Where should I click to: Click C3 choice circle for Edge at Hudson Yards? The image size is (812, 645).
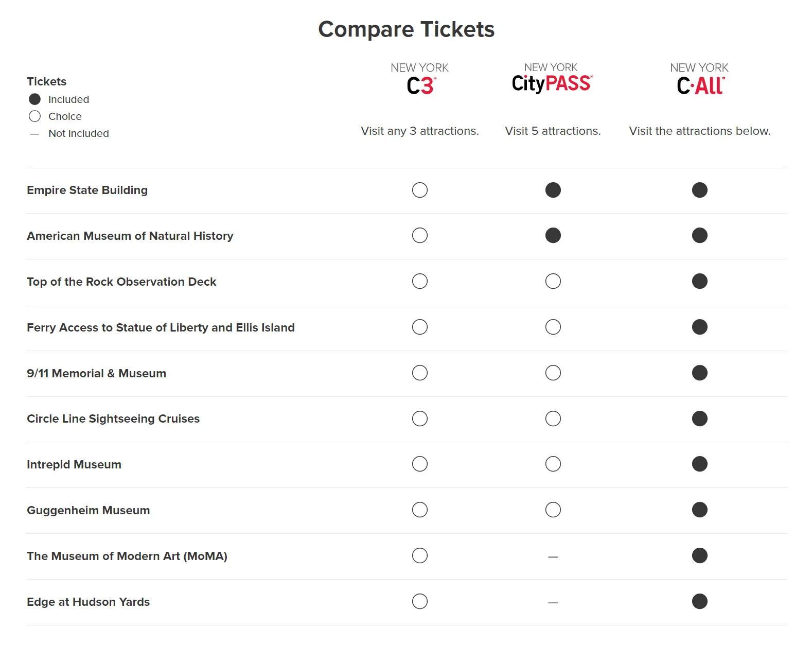[420, 601]
